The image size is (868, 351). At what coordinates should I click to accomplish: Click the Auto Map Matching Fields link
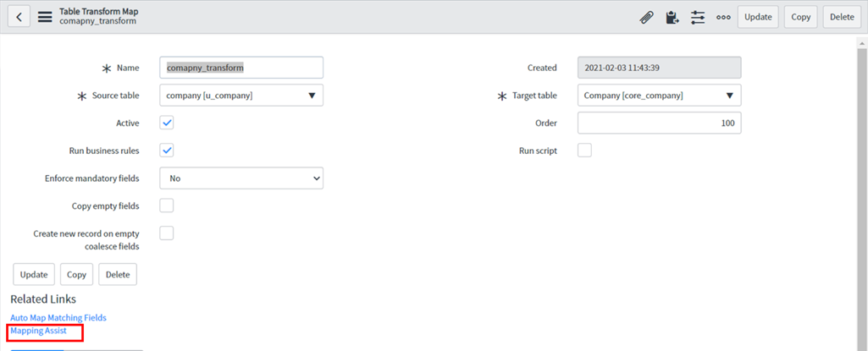point(58,318)
